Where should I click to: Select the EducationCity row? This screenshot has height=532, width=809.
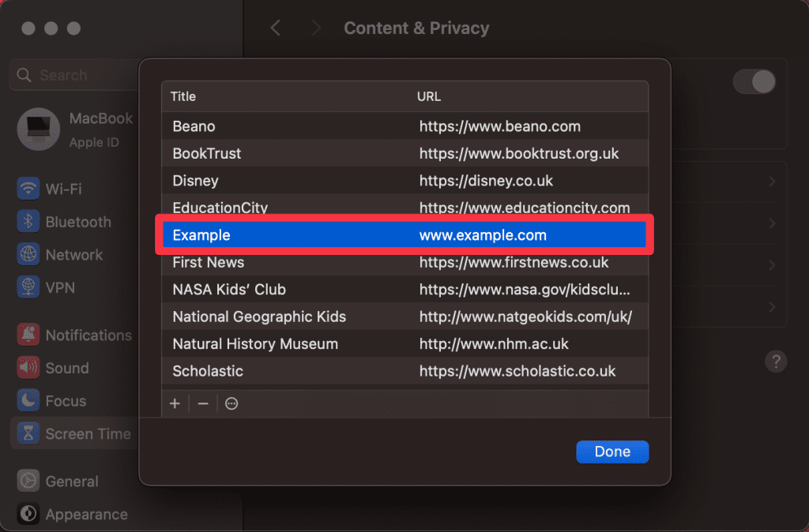[405, 206]
